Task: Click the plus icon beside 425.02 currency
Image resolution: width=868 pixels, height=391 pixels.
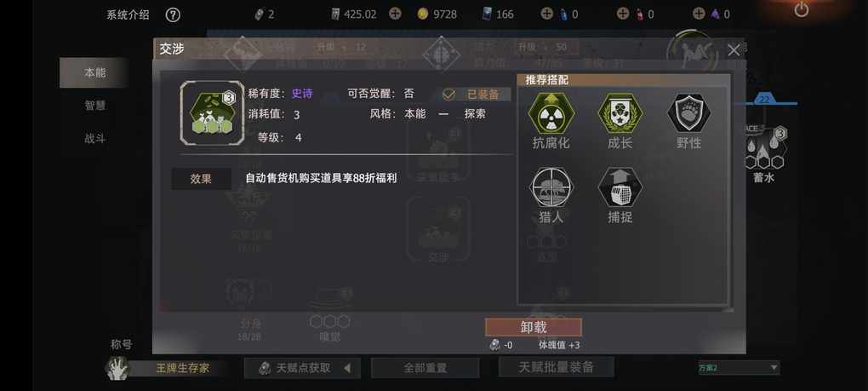Action: tap(395, 14)
